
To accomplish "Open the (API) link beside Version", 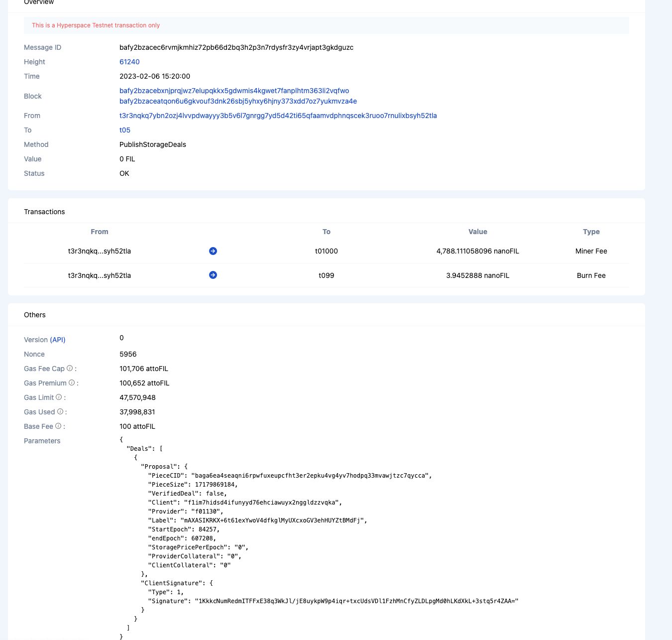I will 58,340.
